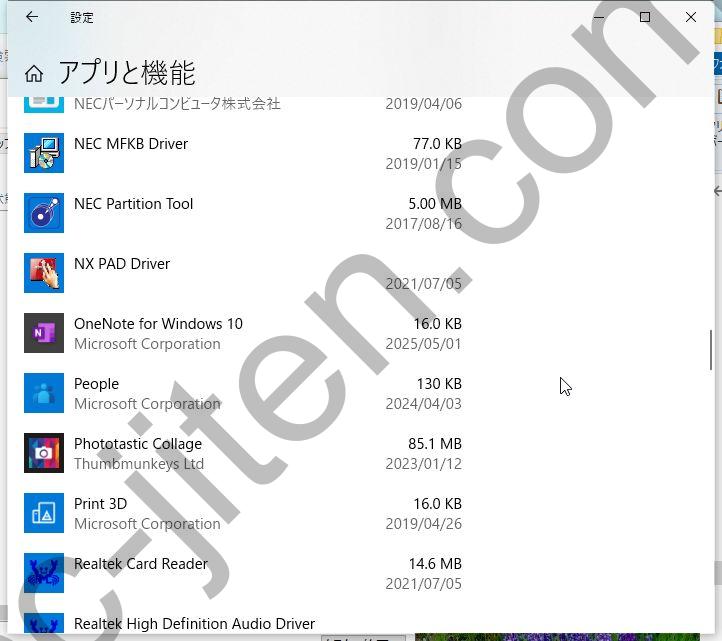This screenshot has height=641, width=722.
Task: Open Settings home via house icon
Action: 34,73
